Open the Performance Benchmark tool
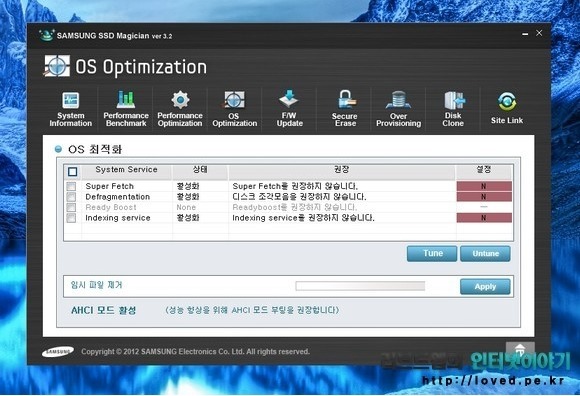This screenshot has height=396, width=580. coord(126,109)
